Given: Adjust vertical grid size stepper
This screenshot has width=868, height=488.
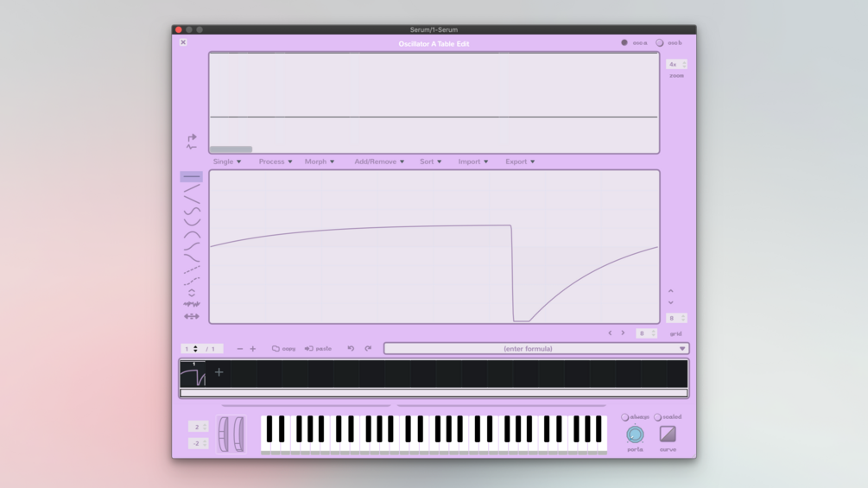Looking at the screenshot, I should tap(676, 318).
